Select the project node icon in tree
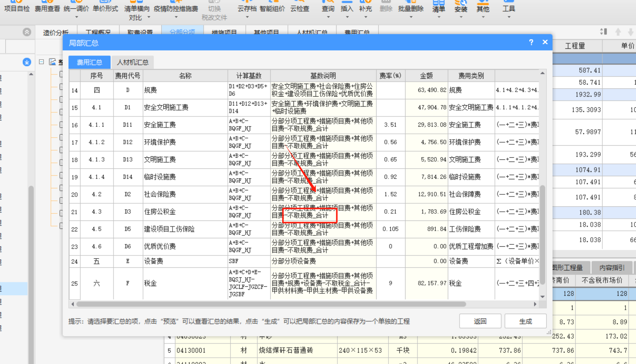 point(53,62)
